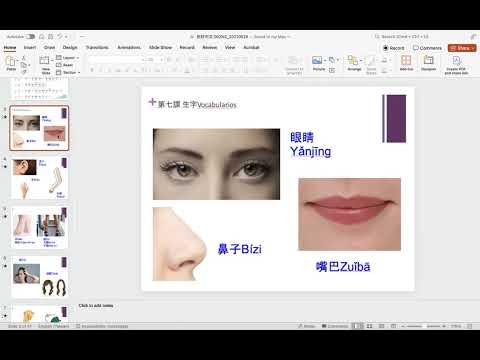Open the Transitions tab

coord(97,47)
